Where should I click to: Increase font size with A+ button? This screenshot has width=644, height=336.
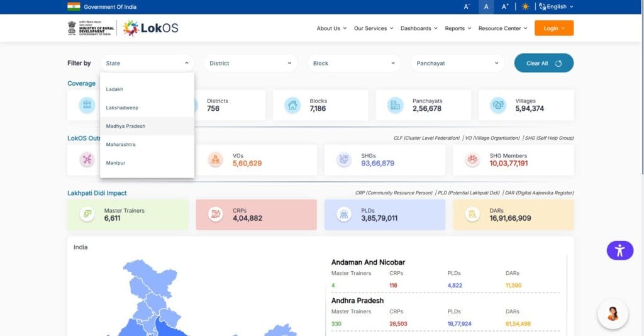pos(505,6)
